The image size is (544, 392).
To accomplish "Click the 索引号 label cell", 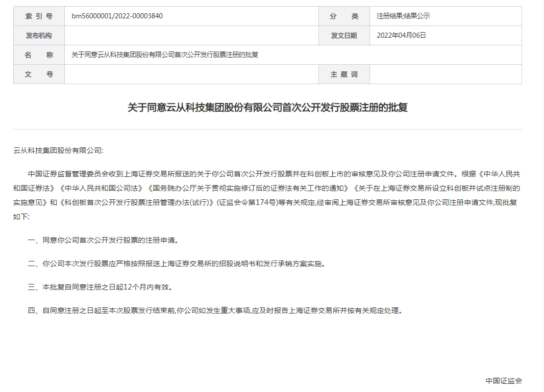I will [39, 16].
